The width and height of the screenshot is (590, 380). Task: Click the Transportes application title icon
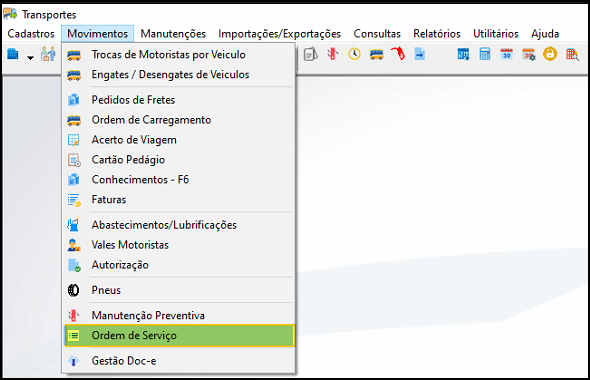tap(10, 14)
